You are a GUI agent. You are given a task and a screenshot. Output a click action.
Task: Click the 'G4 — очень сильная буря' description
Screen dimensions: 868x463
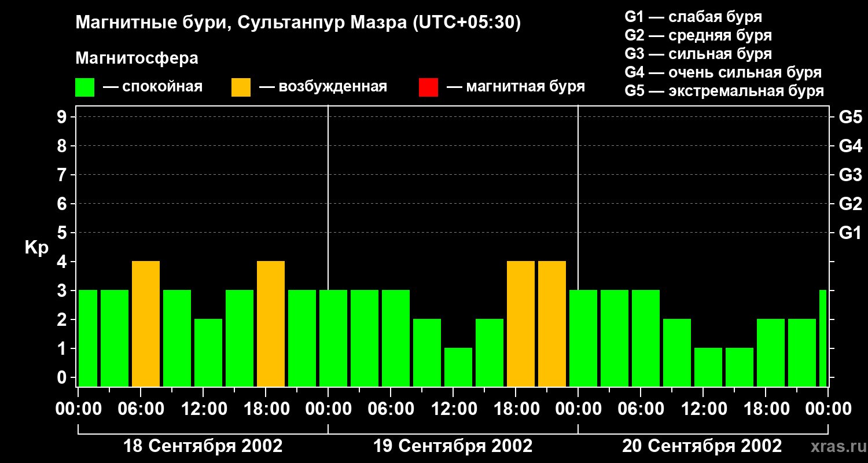pyautogui.click(x=723, y=72)
